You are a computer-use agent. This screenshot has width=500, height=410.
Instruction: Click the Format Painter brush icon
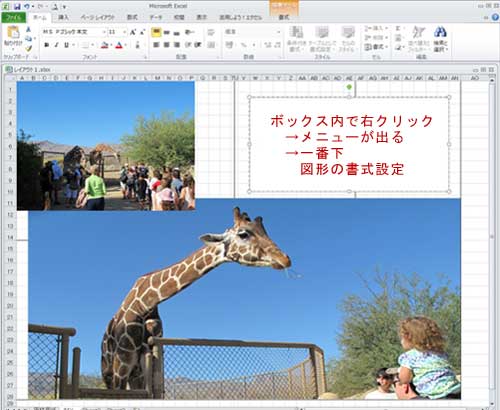tap(29, 49)
